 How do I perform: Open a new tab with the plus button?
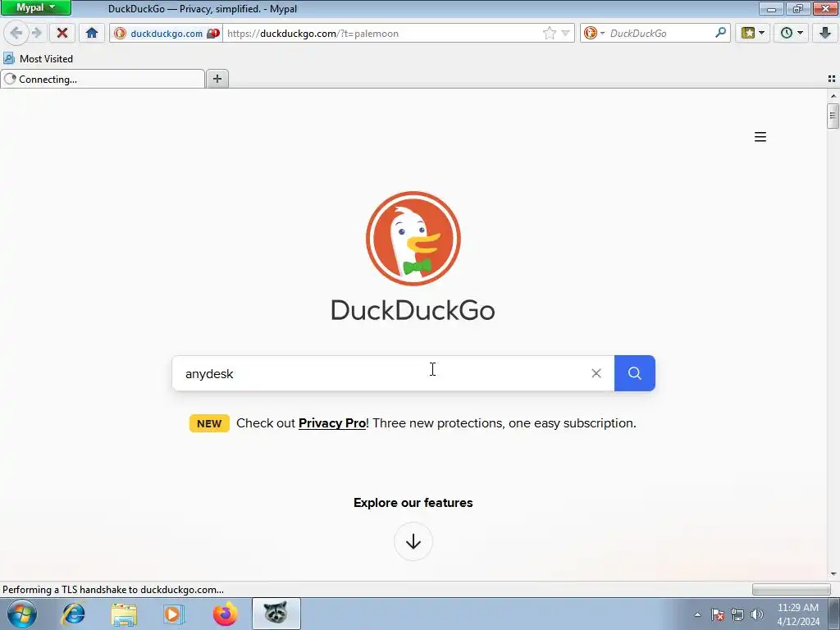tap(217, 79)
